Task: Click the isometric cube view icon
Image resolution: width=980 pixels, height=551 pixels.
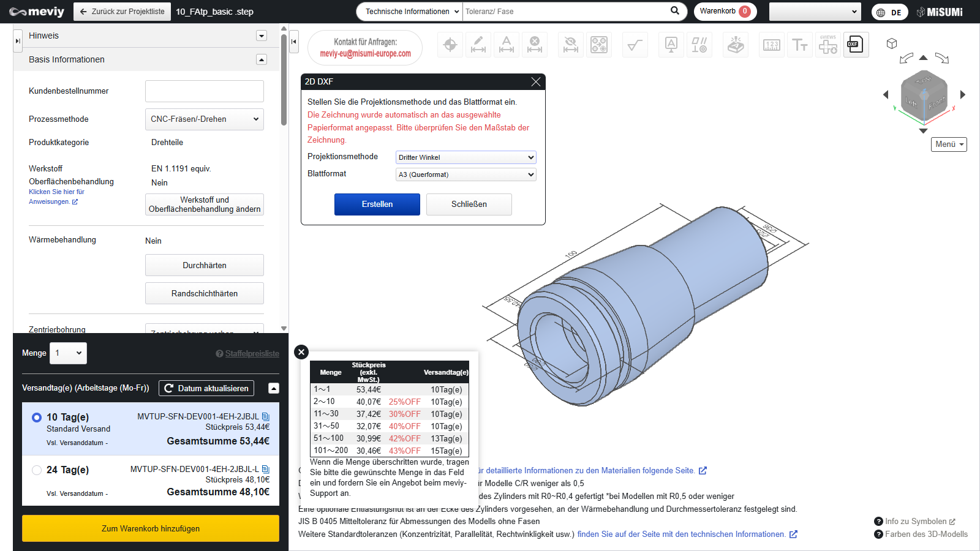Action: (x=892, y=43)
